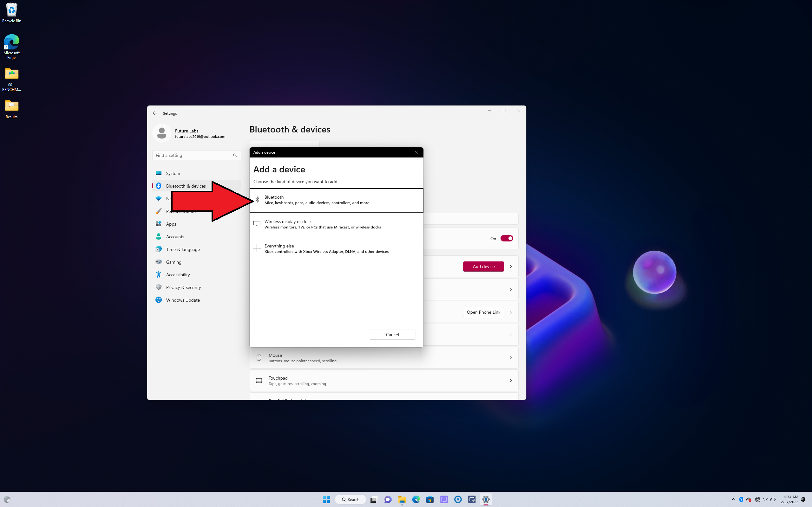Image resolution: width=812 pixels, height=507 pixels.
Task: Enable Bluetooth toggle in settings
Action: click(506, 238)
